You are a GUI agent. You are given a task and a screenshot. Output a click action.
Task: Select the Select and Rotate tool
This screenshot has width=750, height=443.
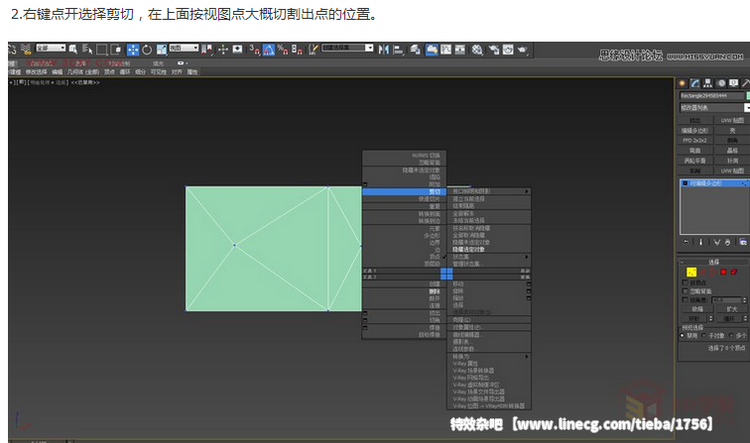pos(147,50)
